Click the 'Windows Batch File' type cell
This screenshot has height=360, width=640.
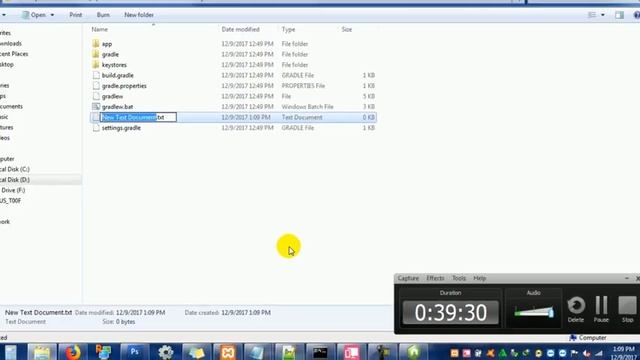click(307, 107)
